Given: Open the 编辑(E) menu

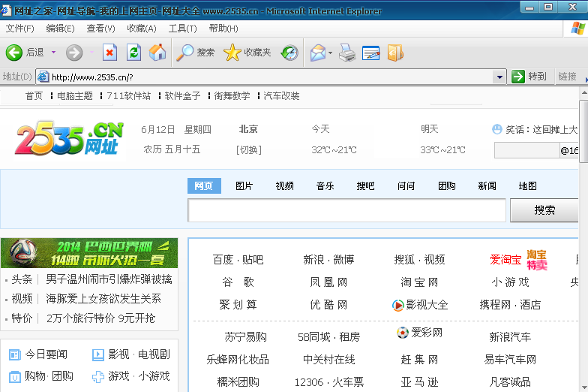Looking at the screenshot, I should pos(60,29).
